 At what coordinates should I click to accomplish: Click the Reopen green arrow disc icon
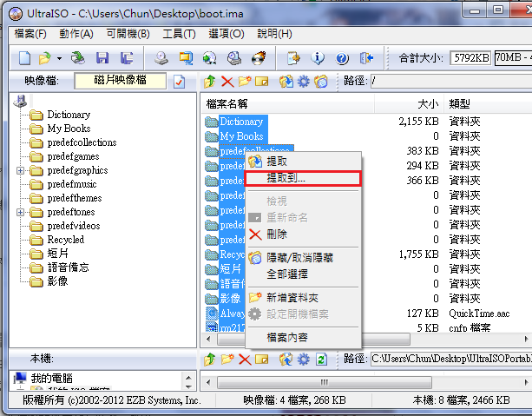click(x=78, y=58)
